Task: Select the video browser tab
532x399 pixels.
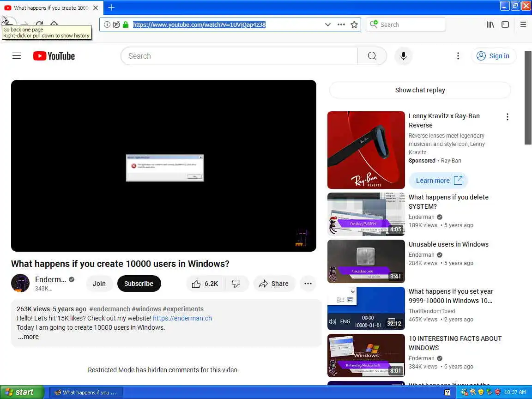Action: point(51,7)
